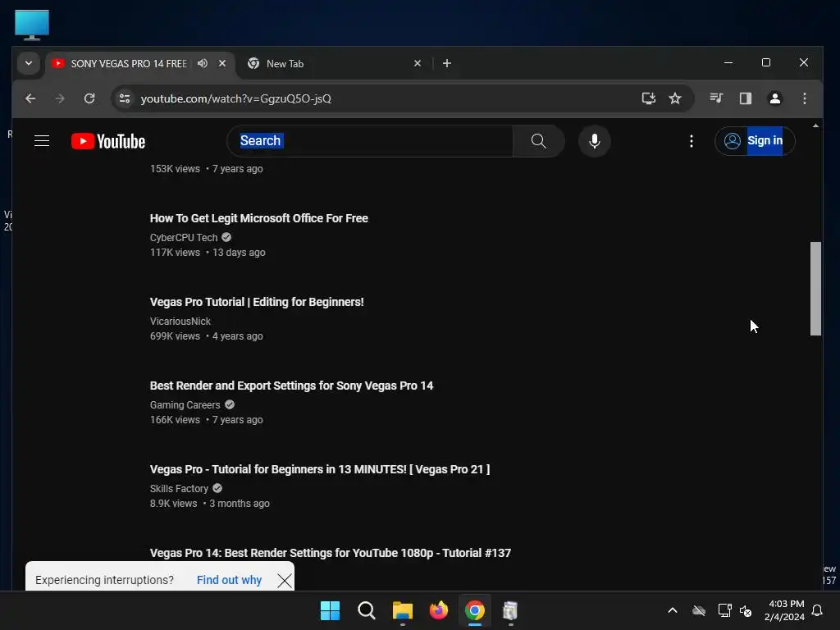Open Chrome three-dot menu
The height and width of the screenshot is (630, 840).
804,98
